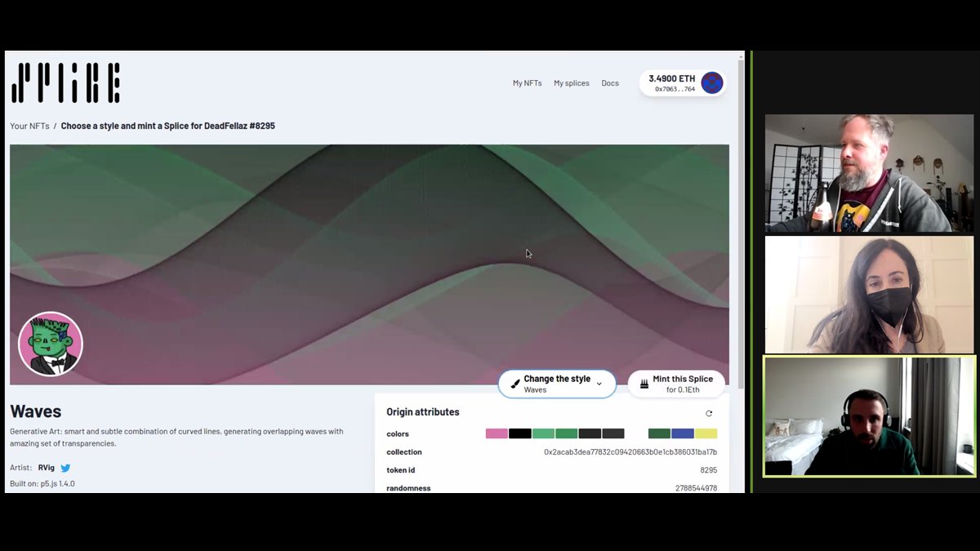The height and width of the screenshot is (551, 980).
Task: Select the collection address 0x2acab3dea…
Action: point(630,452)
